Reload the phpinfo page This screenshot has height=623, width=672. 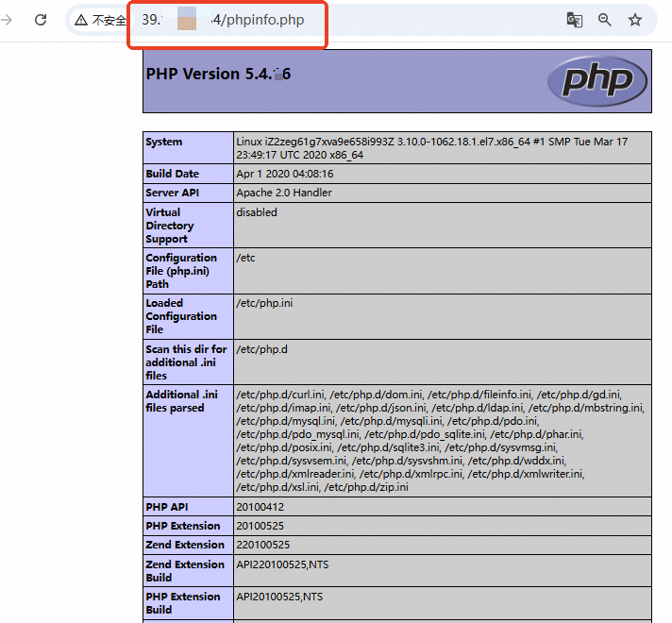[41, 20]
